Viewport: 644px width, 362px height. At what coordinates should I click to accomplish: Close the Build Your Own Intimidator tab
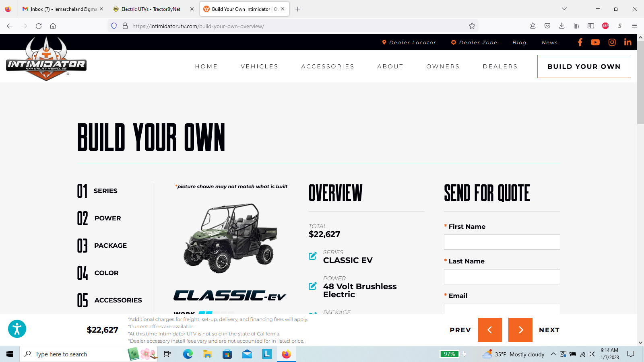tap(283, 9)
